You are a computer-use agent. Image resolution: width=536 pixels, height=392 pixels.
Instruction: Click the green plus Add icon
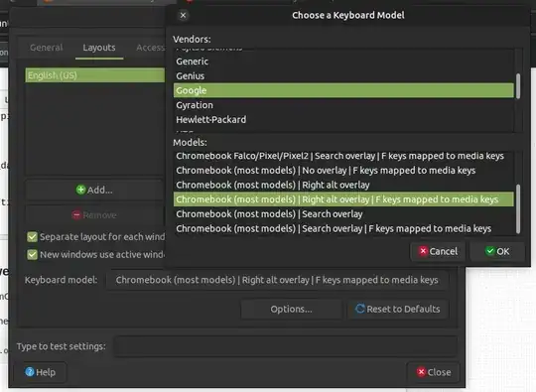click(x=80, y=190)
